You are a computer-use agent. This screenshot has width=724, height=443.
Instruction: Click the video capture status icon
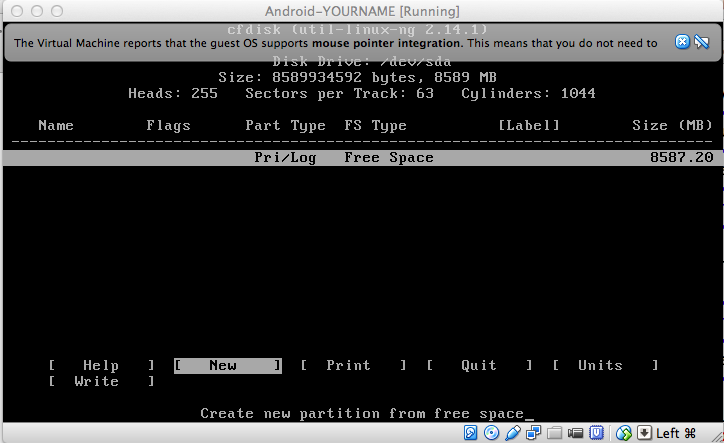[575, 433]
